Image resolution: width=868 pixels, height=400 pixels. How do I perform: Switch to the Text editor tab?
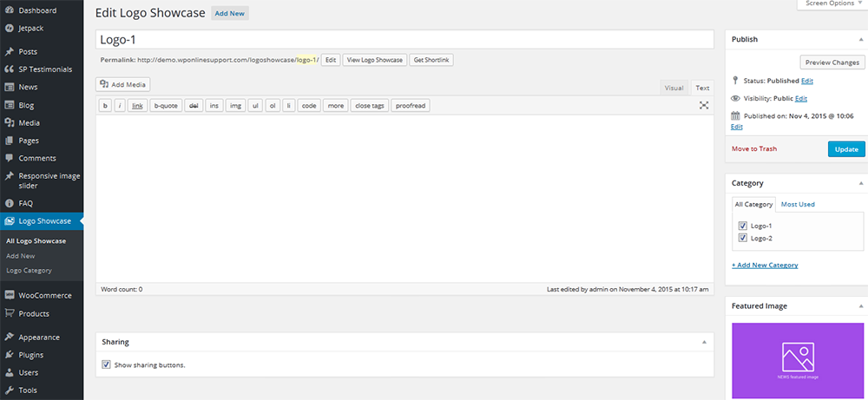[x=702, y=88]
